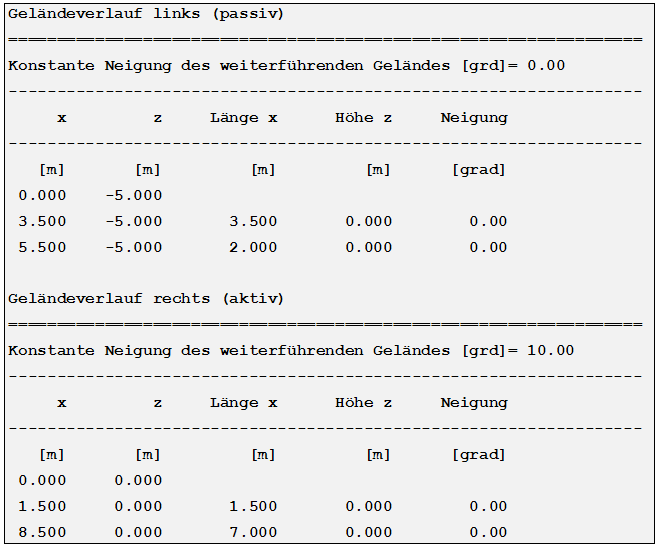Click the Länge x header in passive table

point(244,118)
